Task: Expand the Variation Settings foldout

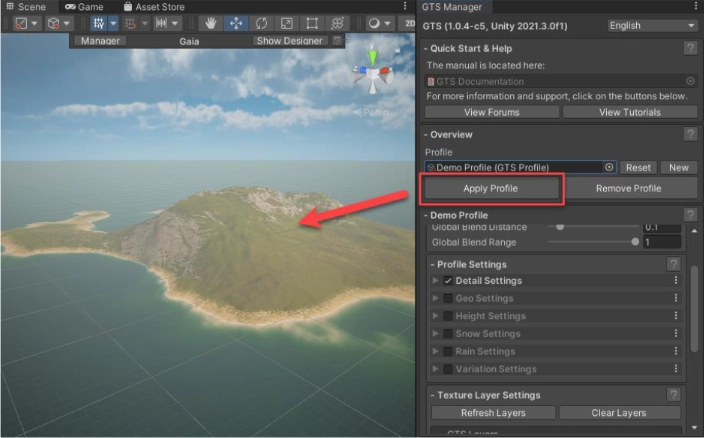Action: (x=435, y=369)
